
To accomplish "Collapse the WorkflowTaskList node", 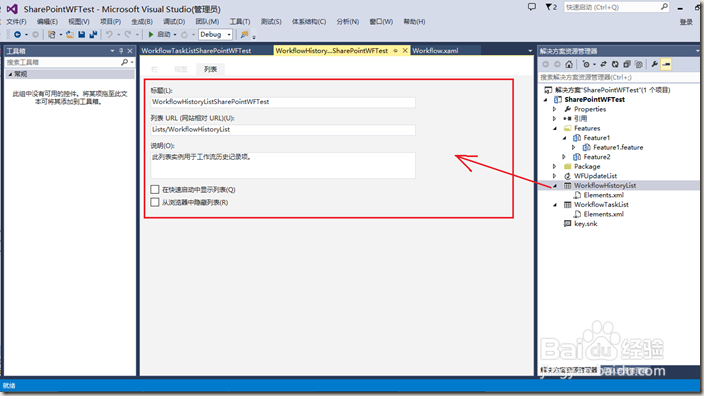I will [555, 205].
